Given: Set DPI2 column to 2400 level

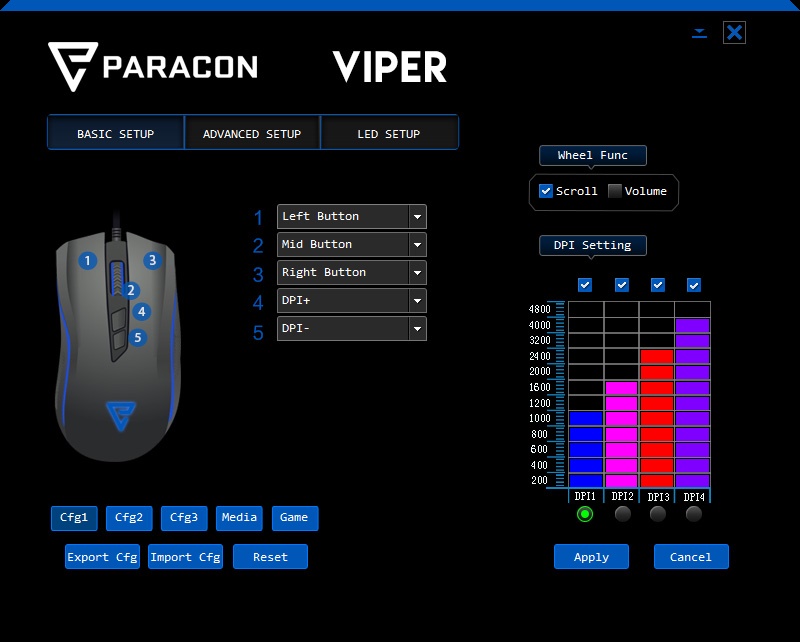Looking at the screenshot, I should (621, 356).
